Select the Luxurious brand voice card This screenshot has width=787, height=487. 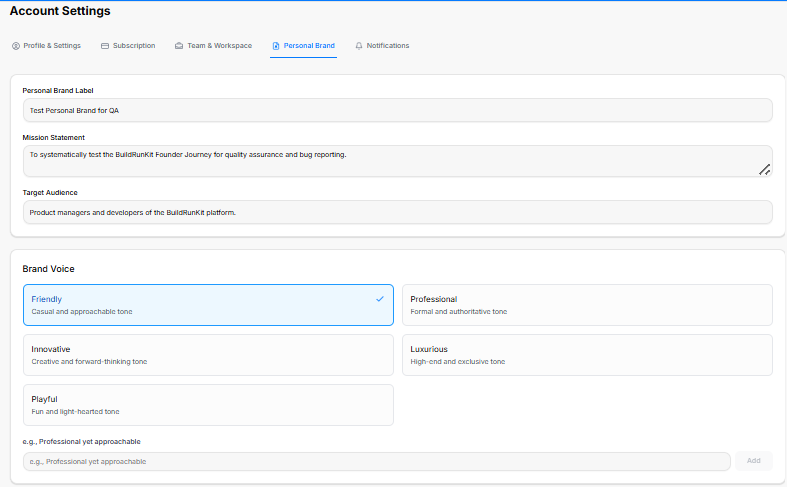[587, 355]
